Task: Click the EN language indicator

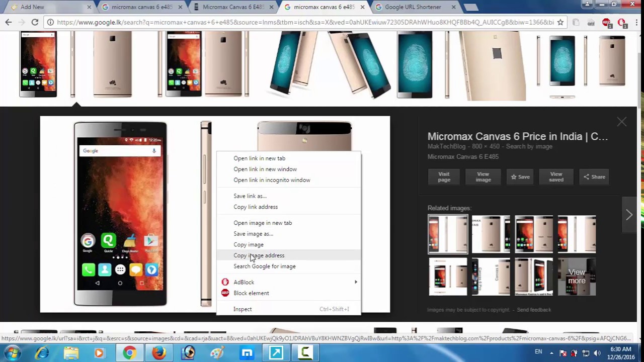Action: [x=538, y=352]
